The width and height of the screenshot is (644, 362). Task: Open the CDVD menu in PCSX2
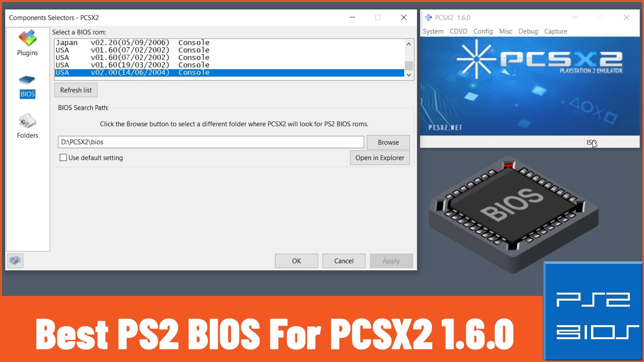(458, 31)
